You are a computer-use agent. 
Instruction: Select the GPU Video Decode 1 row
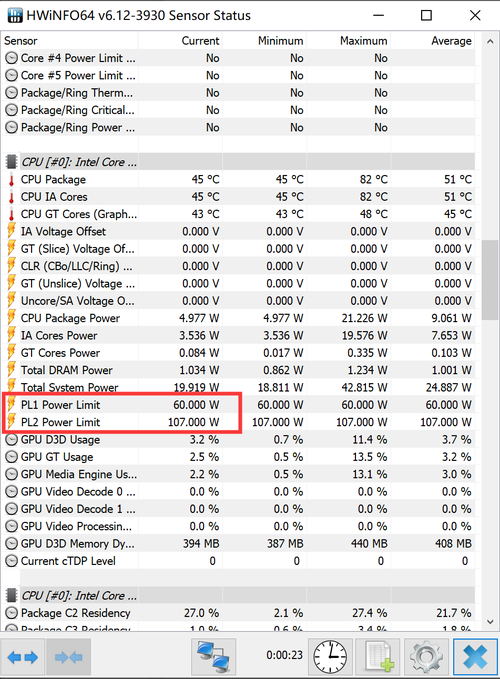(x=238, y=509)
